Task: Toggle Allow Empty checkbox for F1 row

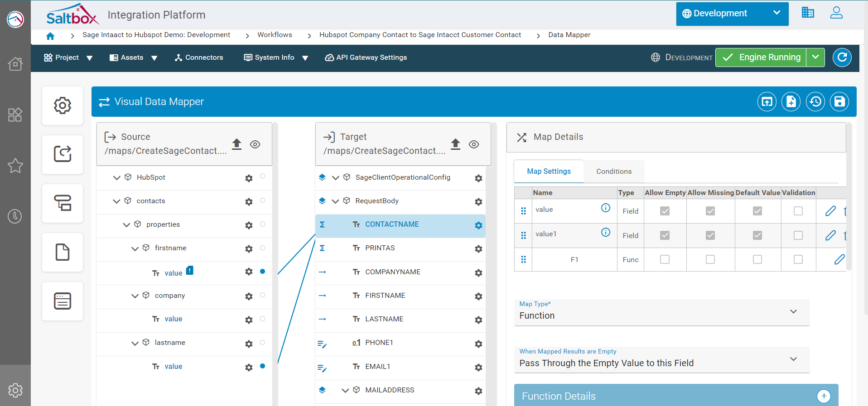Action: [x=665, y=259]
